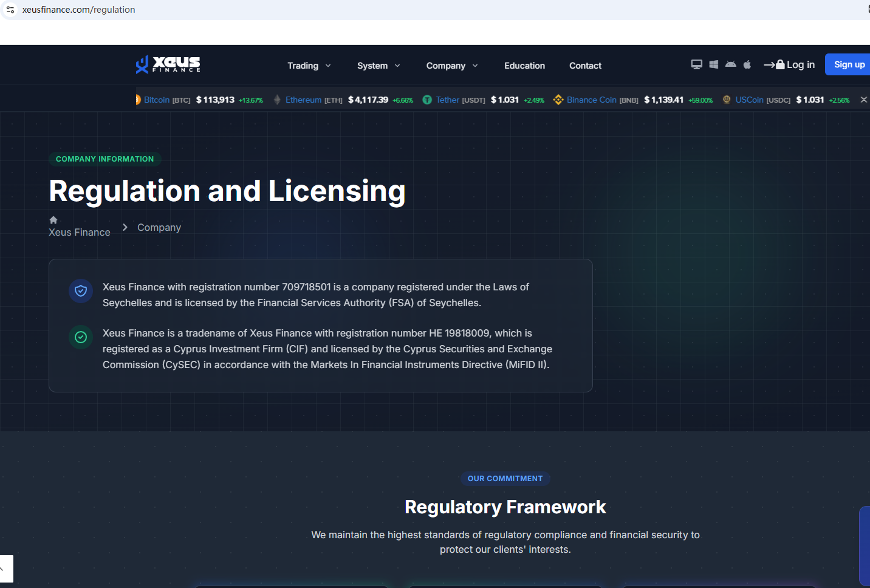The width and height of the screenshot is (870, 588).
Task: Click the Apple download icon
Action: point(747,64)
